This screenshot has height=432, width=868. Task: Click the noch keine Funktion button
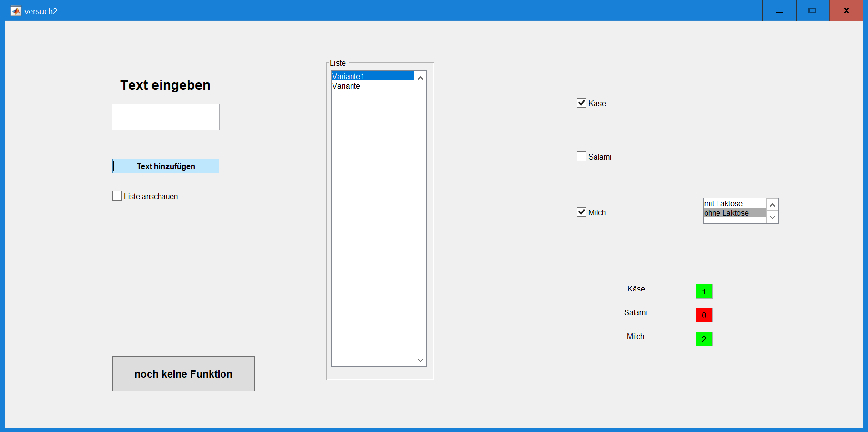click(x=183, y=374)
